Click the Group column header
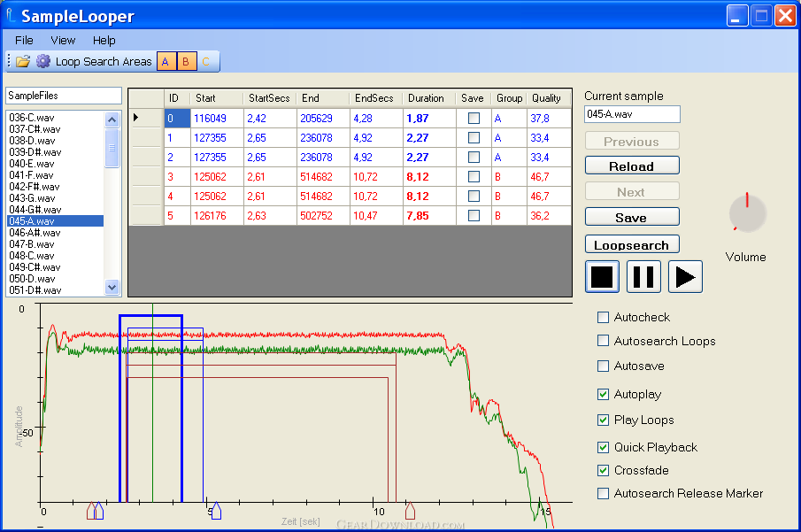The width and height of the screenshot is (801, 532). pyautogui.click(x=509, y=98)
